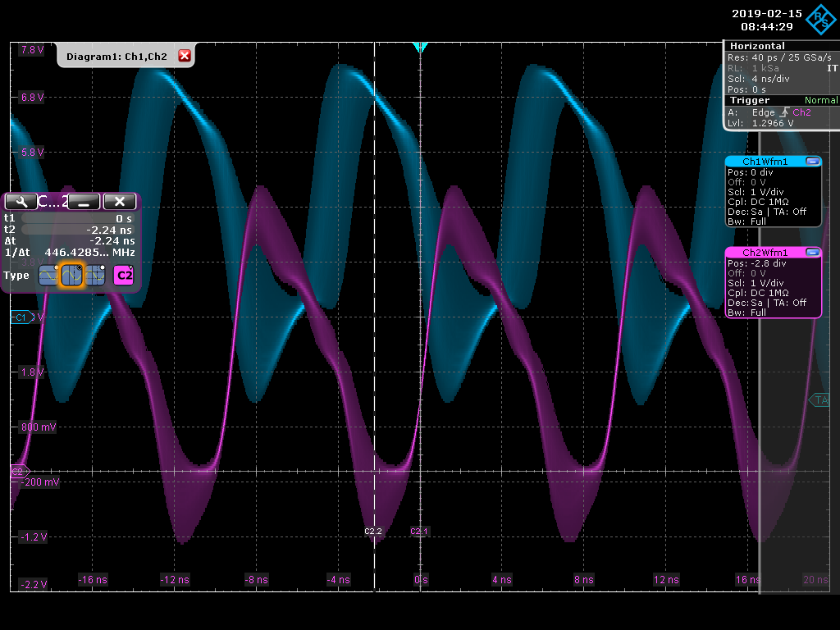Open cursor settings with the wrench icon
This screenshot has height=630, width=840.
pyautogui.click(x=21, y=202)
